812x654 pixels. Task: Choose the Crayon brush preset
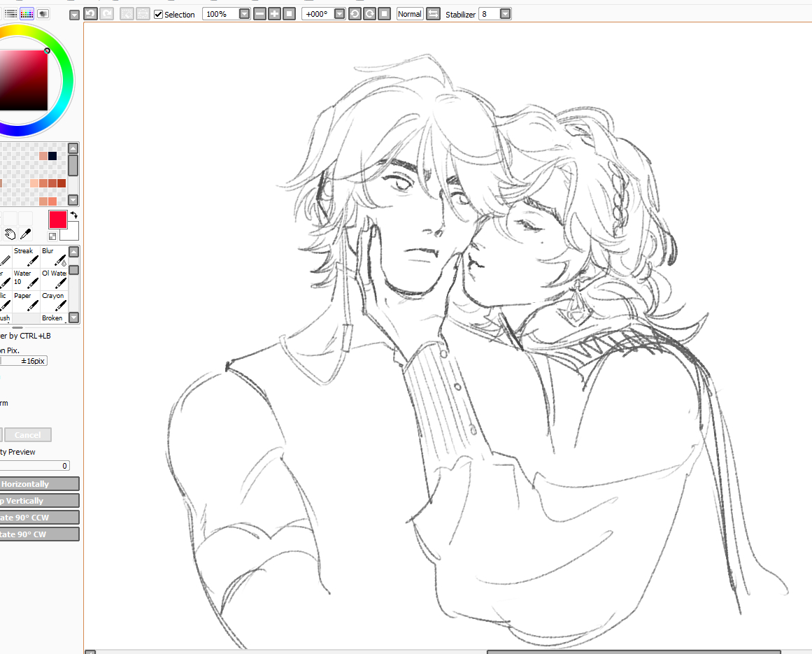click(x=54, y=301)
